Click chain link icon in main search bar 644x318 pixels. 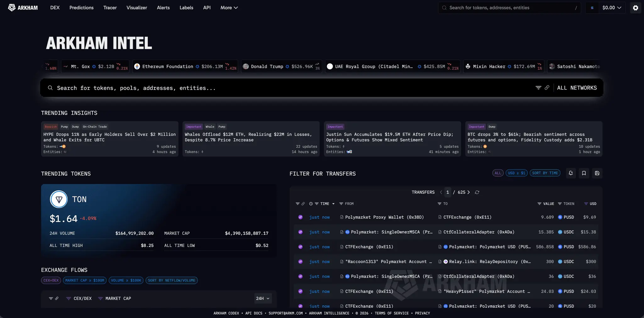[x=547, y=88]
